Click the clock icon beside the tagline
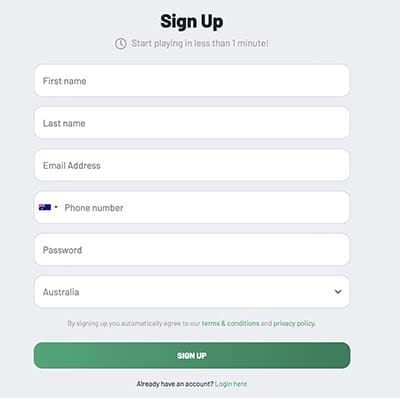The height and width of the screenshot is (398, 400). (121, 44)
